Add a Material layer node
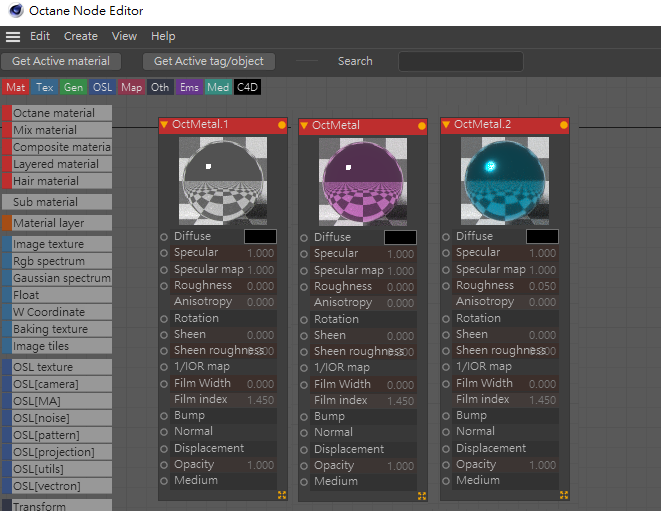661x511 pixels. click(57, 223)
